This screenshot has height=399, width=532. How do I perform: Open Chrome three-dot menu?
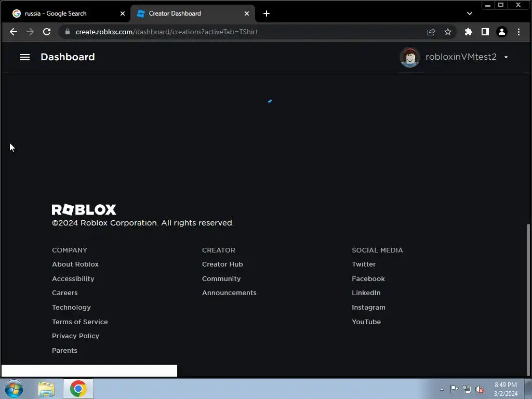pos(518,32)
